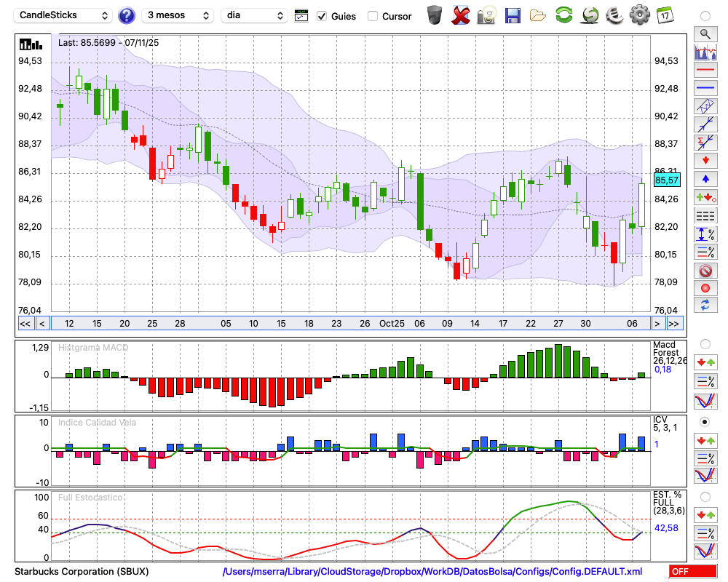The width and height of the screenshot is (728, 582).
Task: Click the blue up arrow marker tool
Action: [705, 179]
